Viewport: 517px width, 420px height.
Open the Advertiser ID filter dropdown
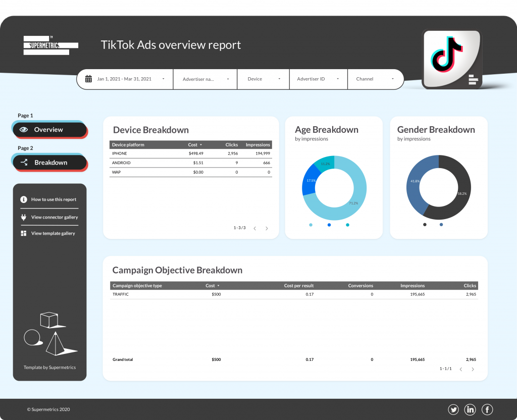[318, 79]
